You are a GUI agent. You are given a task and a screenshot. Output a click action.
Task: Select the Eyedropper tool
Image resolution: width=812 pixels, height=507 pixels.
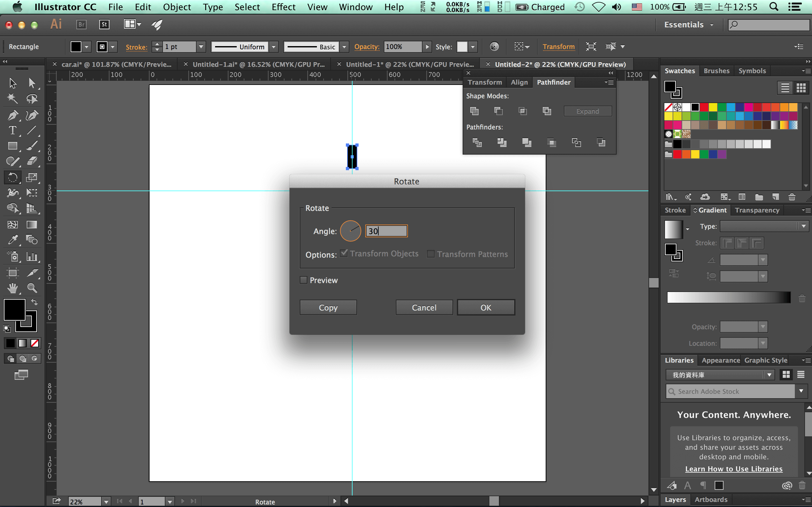coord(13,240)
